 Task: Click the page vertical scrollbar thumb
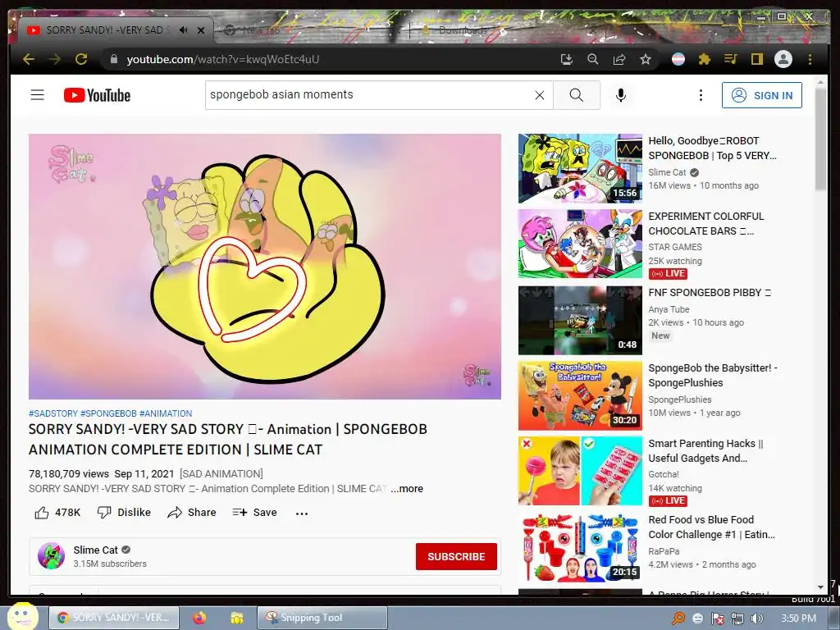(x=820, y=138)
